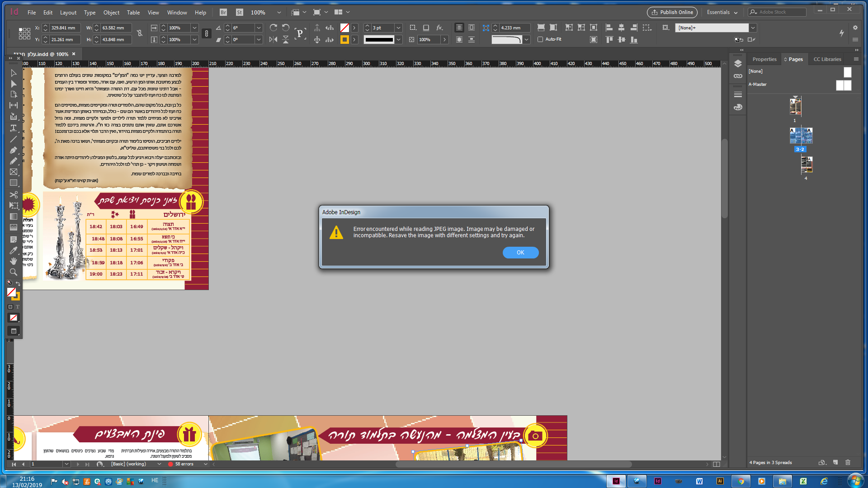
Task: Click the fill color swatch in the toolbox
Action: [11, 292]
